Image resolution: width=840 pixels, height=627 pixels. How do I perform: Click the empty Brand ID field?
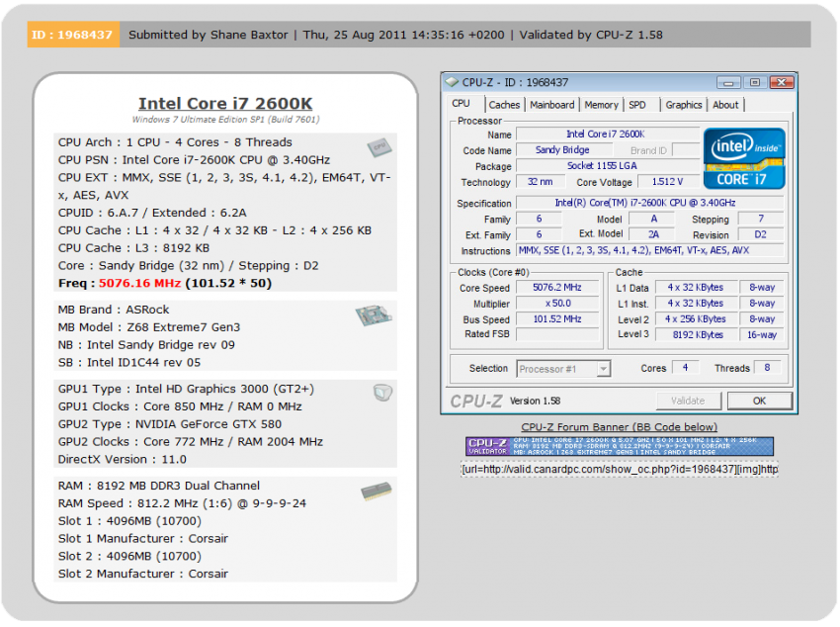(x=686, y=150)
